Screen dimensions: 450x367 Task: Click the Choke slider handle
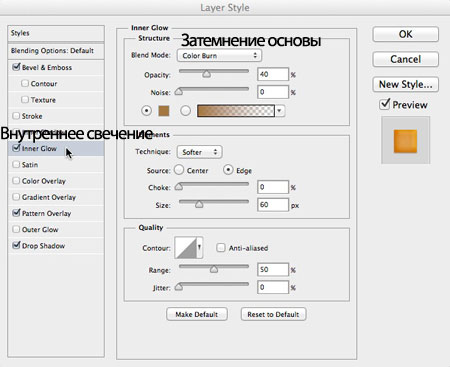(x=179, y=187)
